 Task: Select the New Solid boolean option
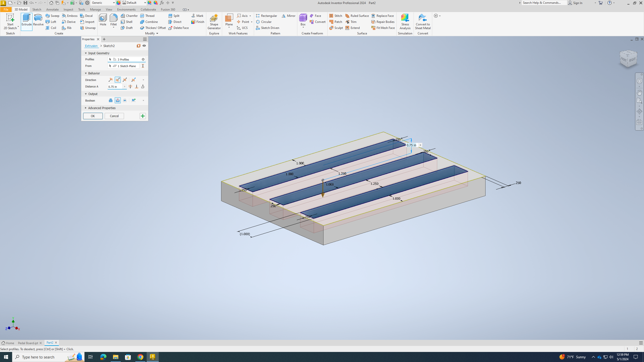pos(134,101)
